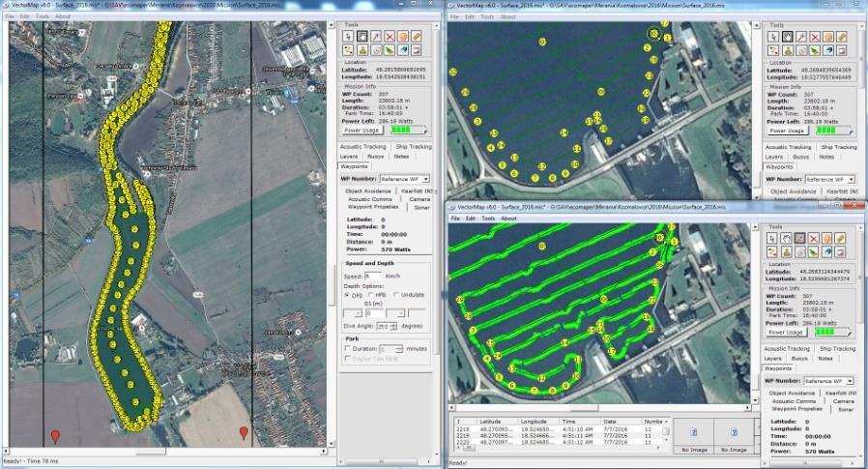
Task: Click red X delete tool in top-right window
Action: [814, 37]
